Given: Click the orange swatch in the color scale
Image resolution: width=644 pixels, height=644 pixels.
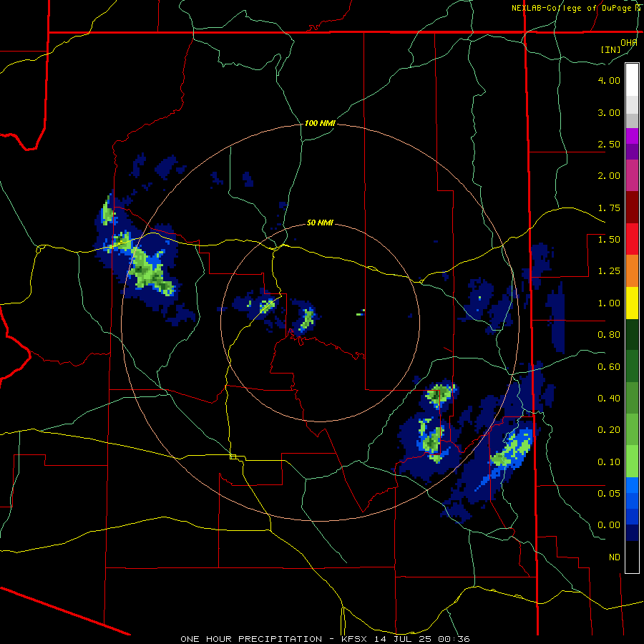Looking at the screenshot, I should pyautogui.click(x=632, y=271).
